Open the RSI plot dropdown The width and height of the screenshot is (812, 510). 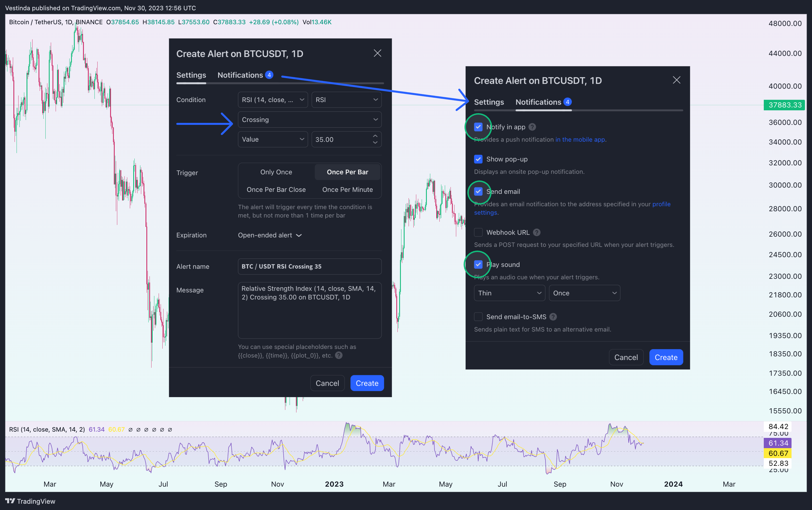(x=346, y=100)
